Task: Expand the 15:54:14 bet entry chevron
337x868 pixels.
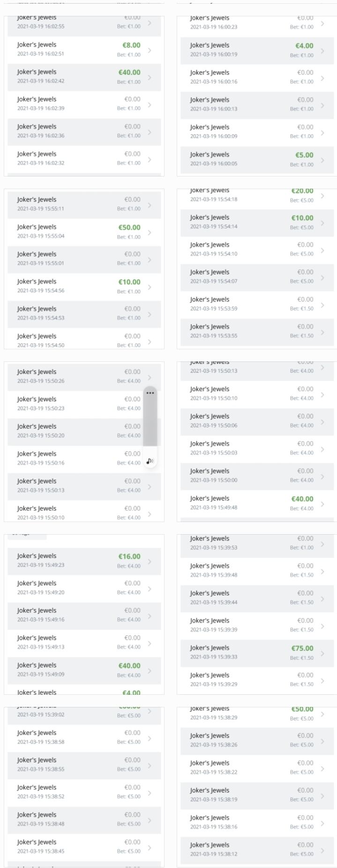Action: coord(322,223)
